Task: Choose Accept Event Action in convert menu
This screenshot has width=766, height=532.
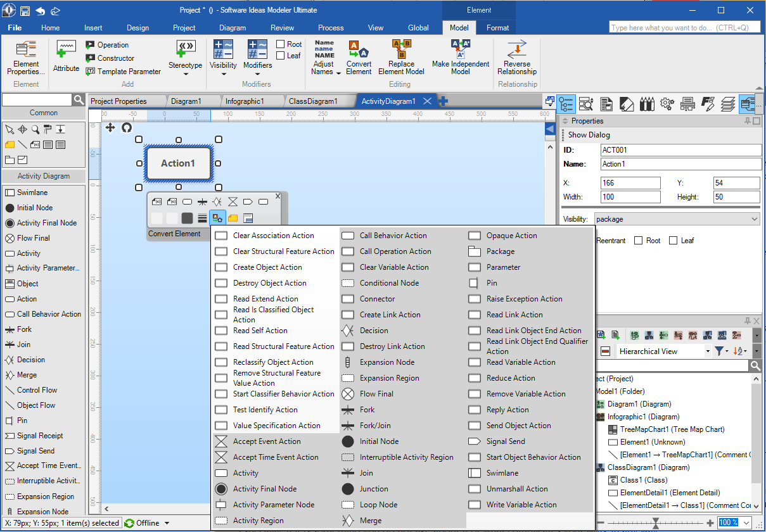Action: point(276,441)
